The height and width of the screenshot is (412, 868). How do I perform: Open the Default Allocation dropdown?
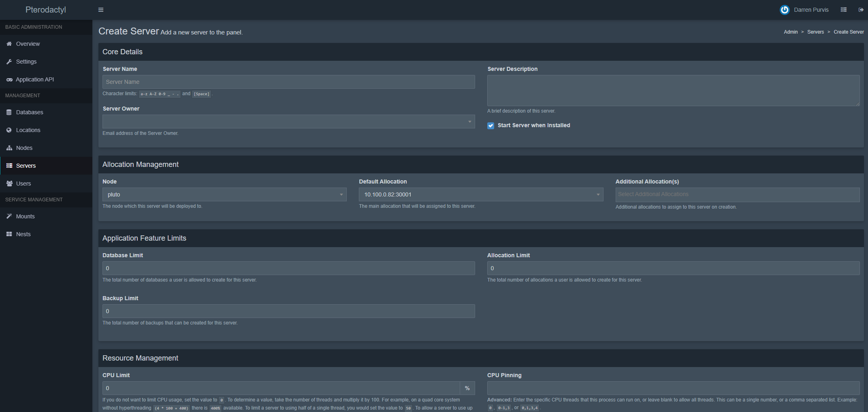click(x=481, y=194)
